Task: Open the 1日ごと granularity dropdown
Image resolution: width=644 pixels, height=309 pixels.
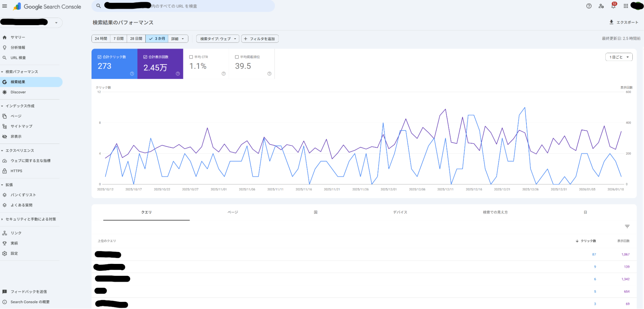Action: click(x=619, y=57)
